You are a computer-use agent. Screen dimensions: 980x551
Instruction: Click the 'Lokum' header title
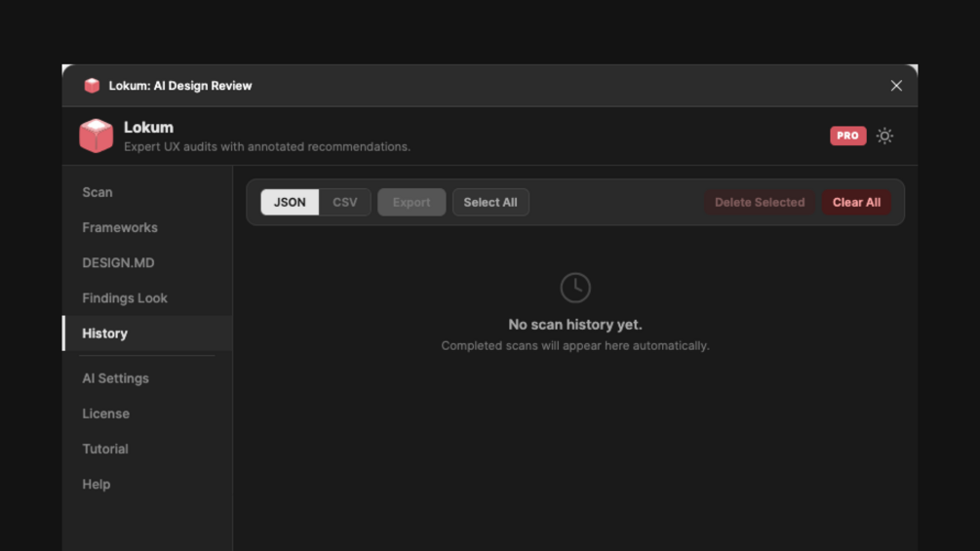pos(149,128)
